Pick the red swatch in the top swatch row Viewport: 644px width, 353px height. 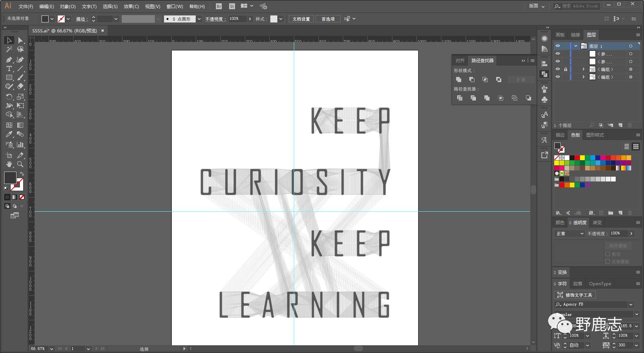click(x=577, y=158)
